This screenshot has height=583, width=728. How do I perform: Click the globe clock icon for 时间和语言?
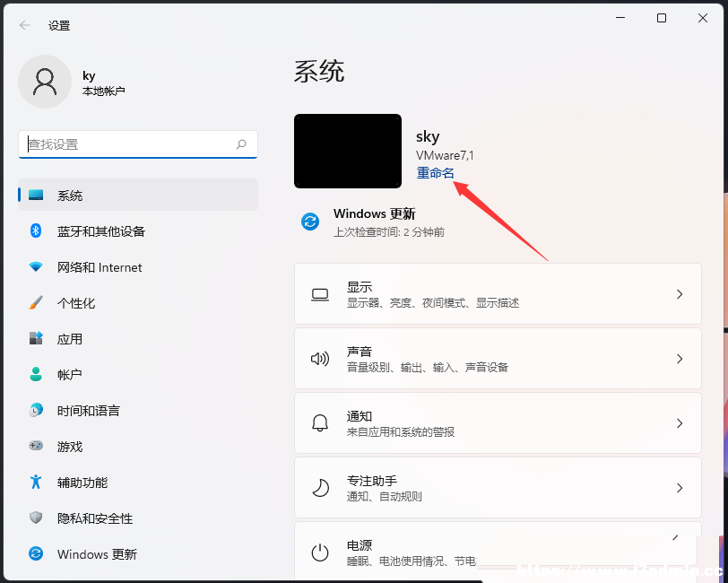pyautogui.click(x=36, y=410)
